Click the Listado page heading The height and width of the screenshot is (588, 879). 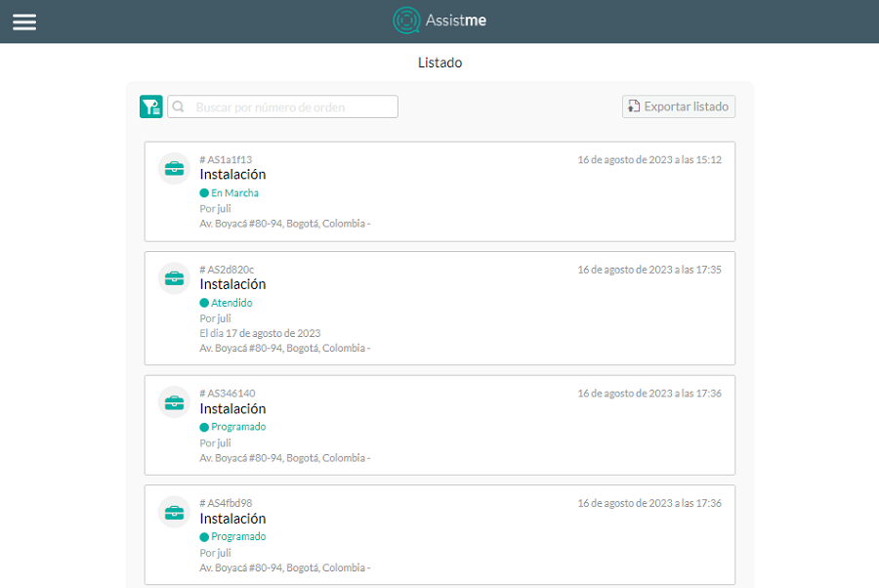(x=439, y=63)
